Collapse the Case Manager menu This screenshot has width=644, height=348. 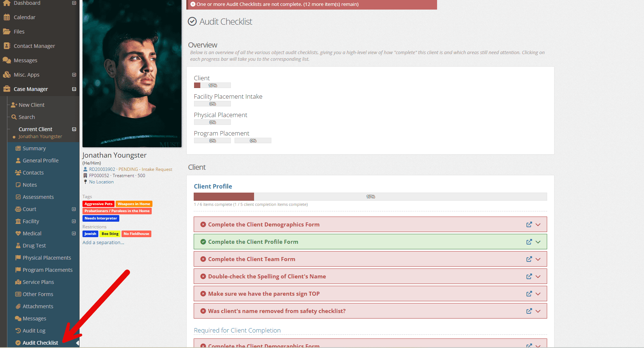click(74, 89)
